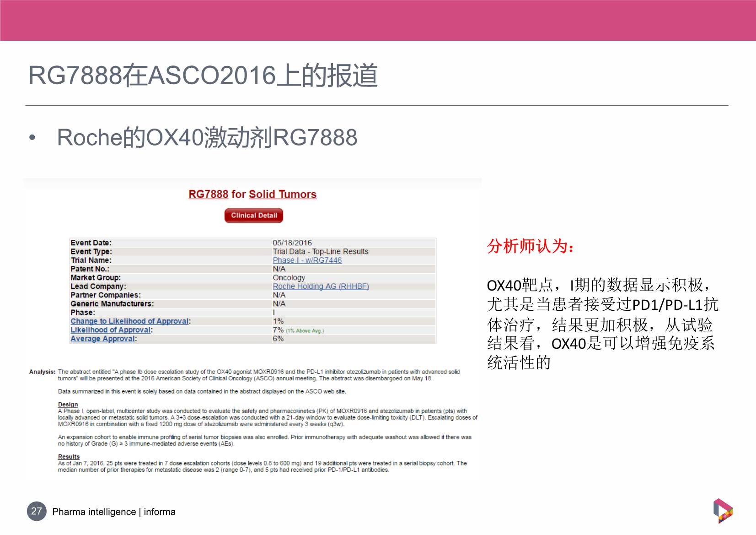Screen dimensions: 756x535
Task: Click the red 分析师认为 heading
Action: point(531,246)
